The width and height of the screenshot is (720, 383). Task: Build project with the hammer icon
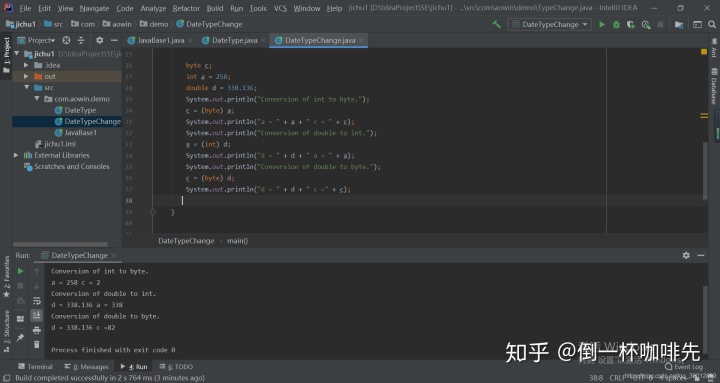pyautogui.click(x=496, y=24)
